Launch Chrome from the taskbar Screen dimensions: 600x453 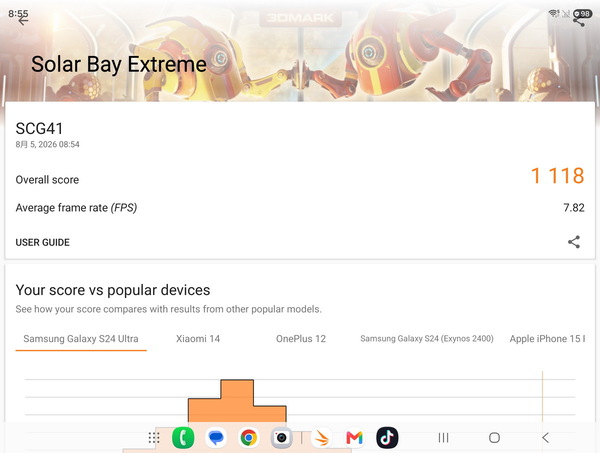249,438
